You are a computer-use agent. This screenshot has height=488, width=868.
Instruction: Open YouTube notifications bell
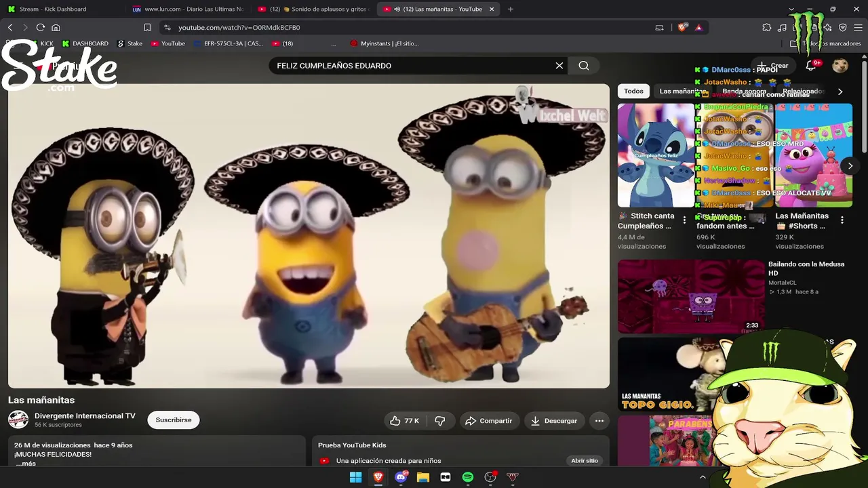(810, 66)
